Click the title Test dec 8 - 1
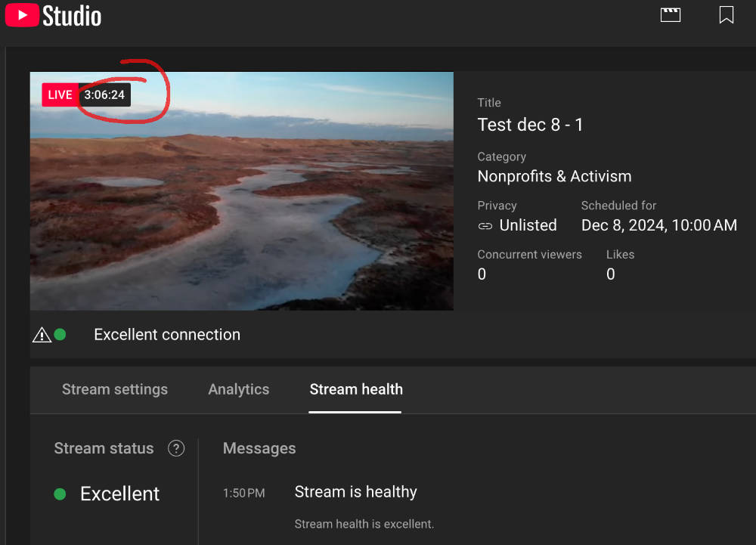This screenshot has height=545, width=756. pos(530,125)
